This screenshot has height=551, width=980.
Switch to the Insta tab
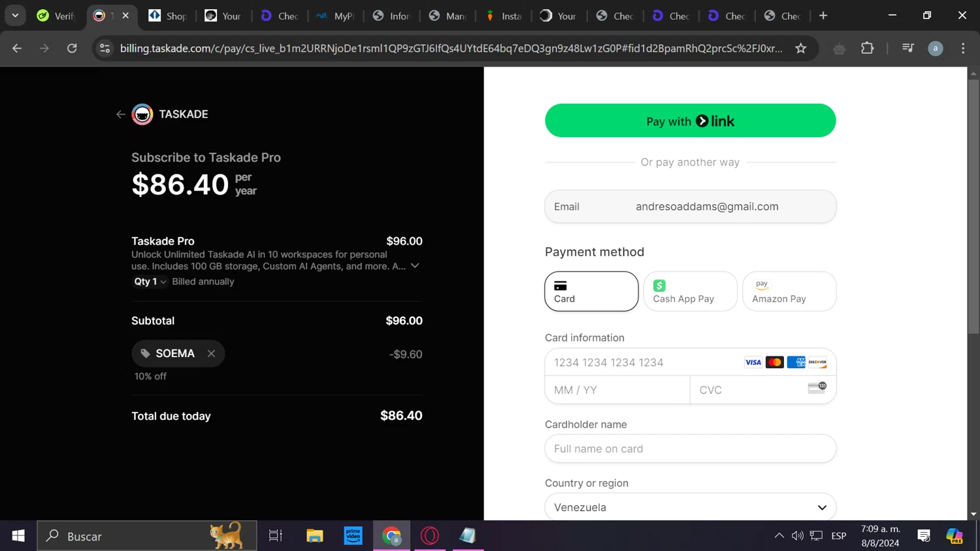504,16
